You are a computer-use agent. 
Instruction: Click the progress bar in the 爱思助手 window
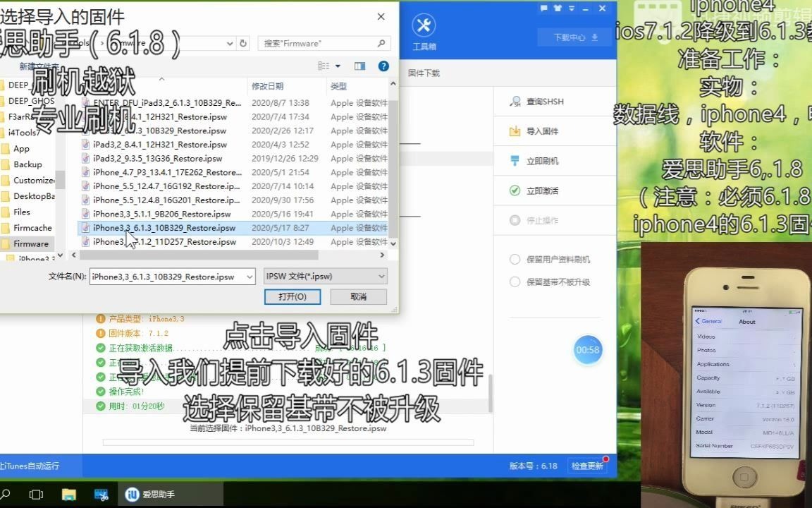(x=288, y=442)
